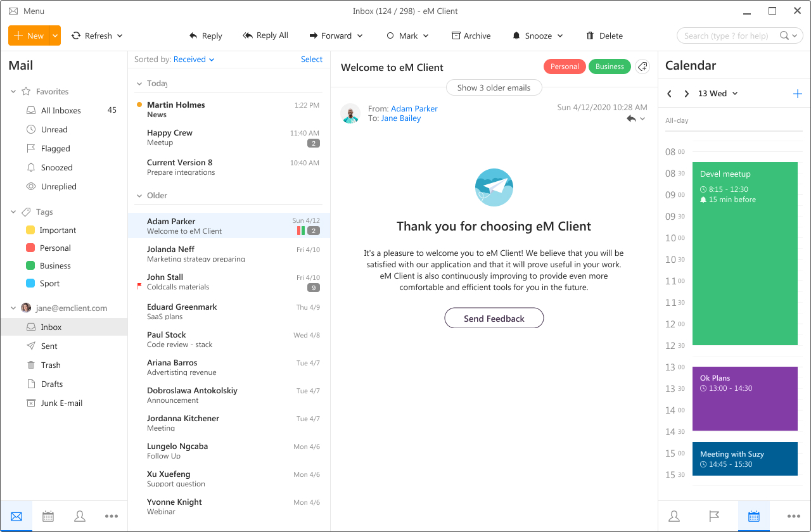
Task: Open the Jolanda Neff Marketing email
Action: pos(229,254)
